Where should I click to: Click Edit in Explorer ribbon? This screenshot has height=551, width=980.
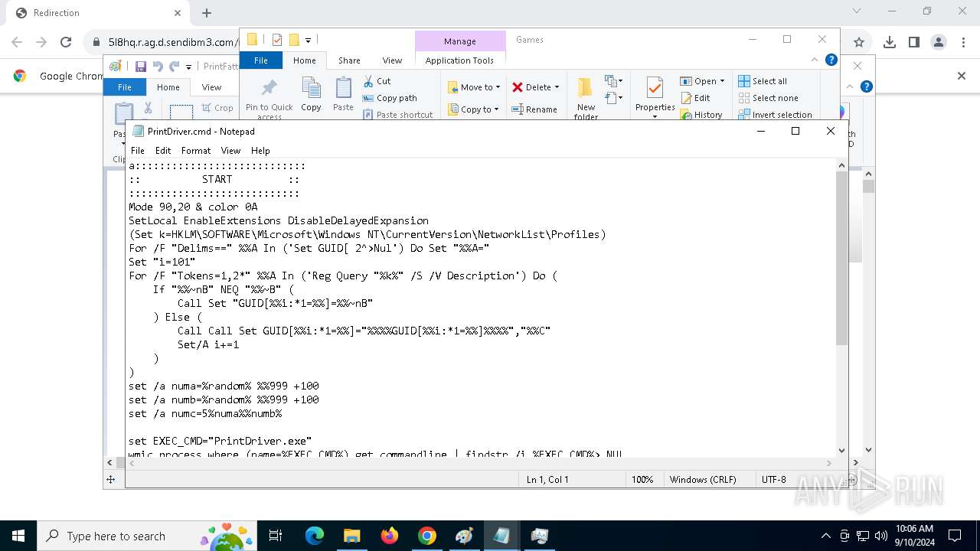tap(694, 98)
